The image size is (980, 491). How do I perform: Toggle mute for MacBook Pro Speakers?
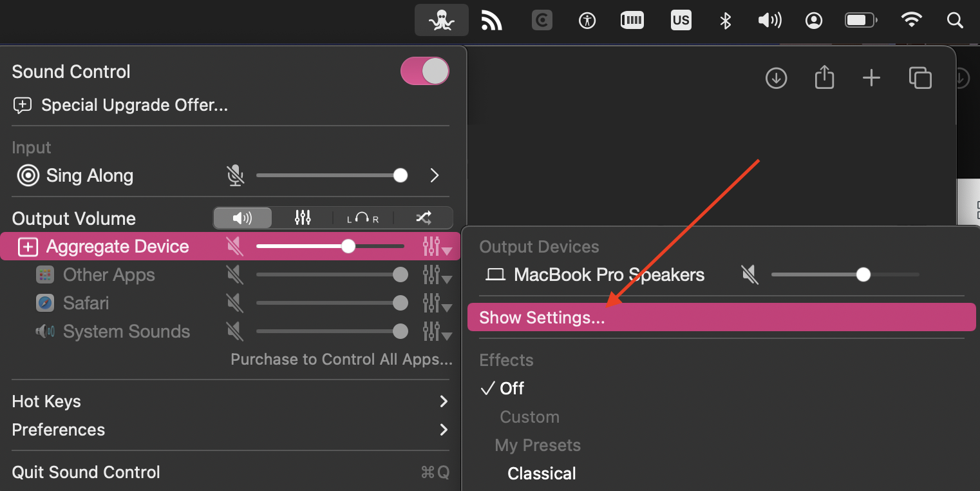pyautogui.click(x=749, y=275)
